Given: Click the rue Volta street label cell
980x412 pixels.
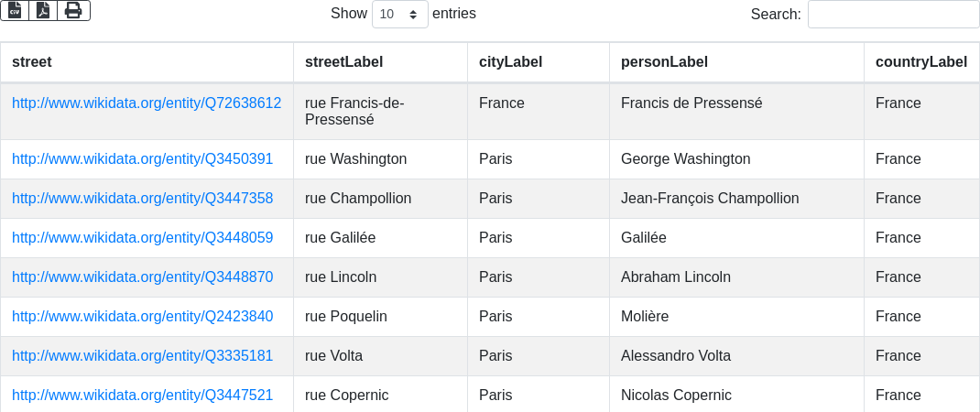Looking at the screenshot, I should coord(333,356).
